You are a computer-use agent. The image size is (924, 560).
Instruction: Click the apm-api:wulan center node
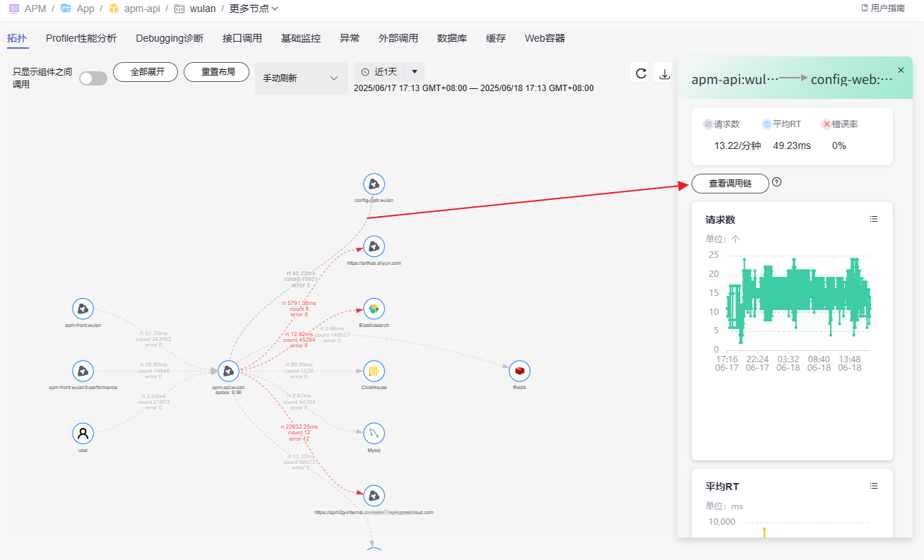click(x=228, y=371)
